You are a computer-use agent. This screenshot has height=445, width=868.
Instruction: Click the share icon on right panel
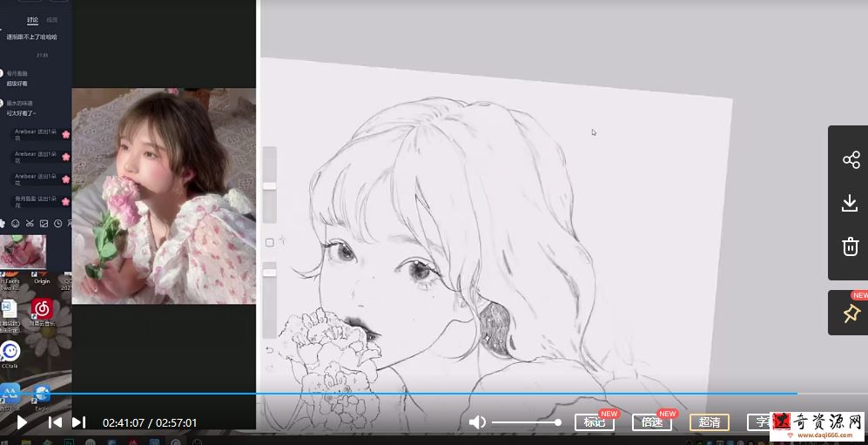coord(851,160)
